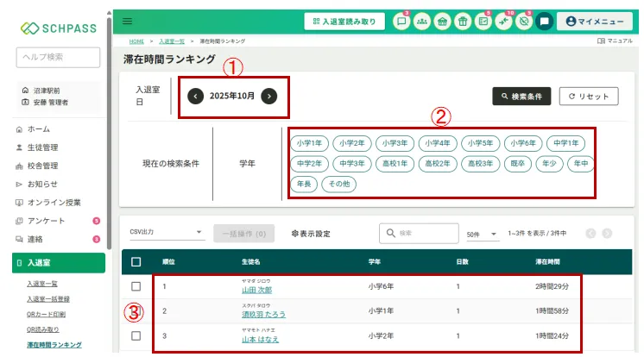Check the box for 山田 次郎 row
The width and height of the screenshot is (644, 357).
(x=136, y=286)
